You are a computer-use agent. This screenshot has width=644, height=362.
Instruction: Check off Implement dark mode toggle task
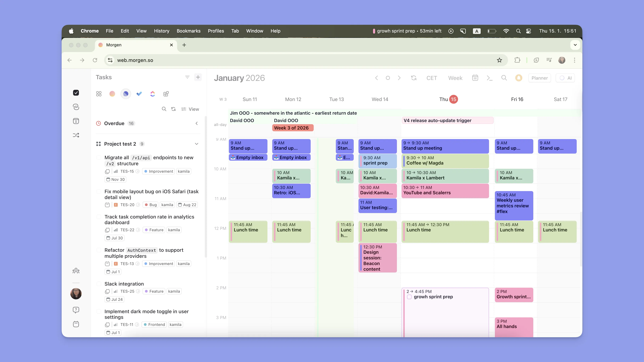tap(99, 311)
